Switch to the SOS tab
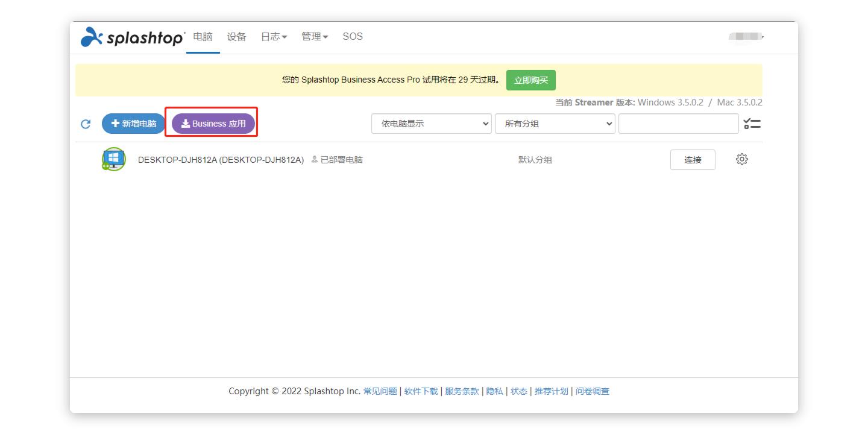This screenshot has height=434, width=868. 353,36
